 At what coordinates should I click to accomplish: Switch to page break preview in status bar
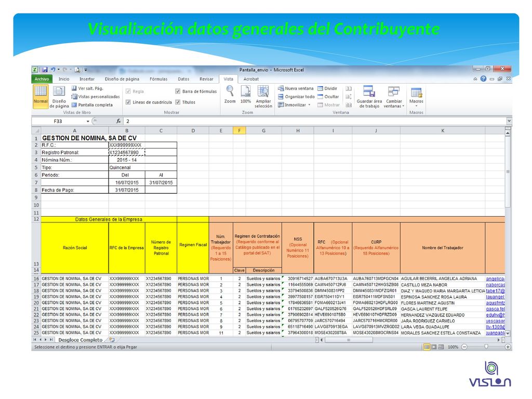[441, 347]
